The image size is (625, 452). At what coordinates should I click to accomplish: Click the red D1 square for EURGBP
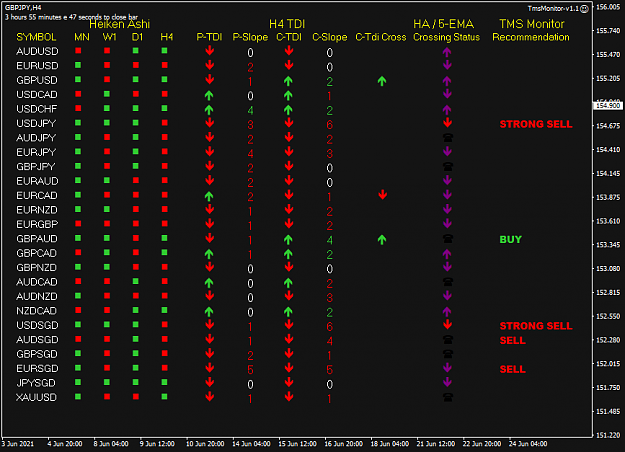pos(136,224)
